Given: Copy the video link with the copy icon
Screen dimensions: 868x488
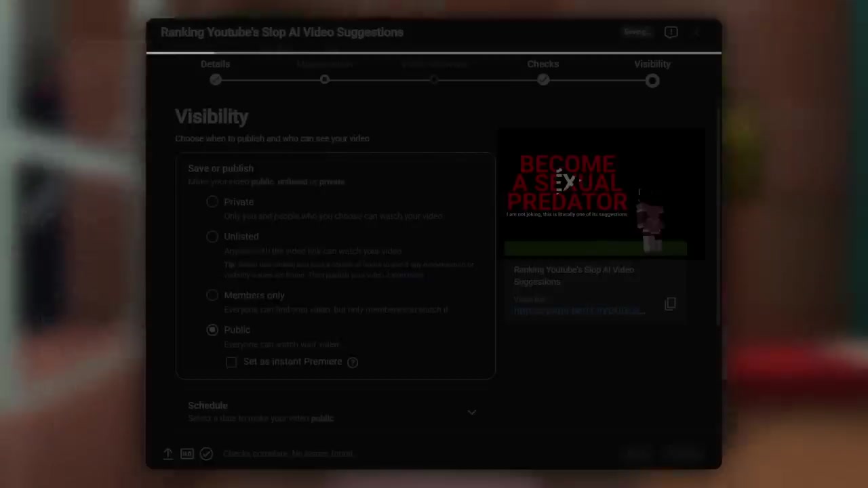Looking at the screenshot, I should tap(670, 304).
